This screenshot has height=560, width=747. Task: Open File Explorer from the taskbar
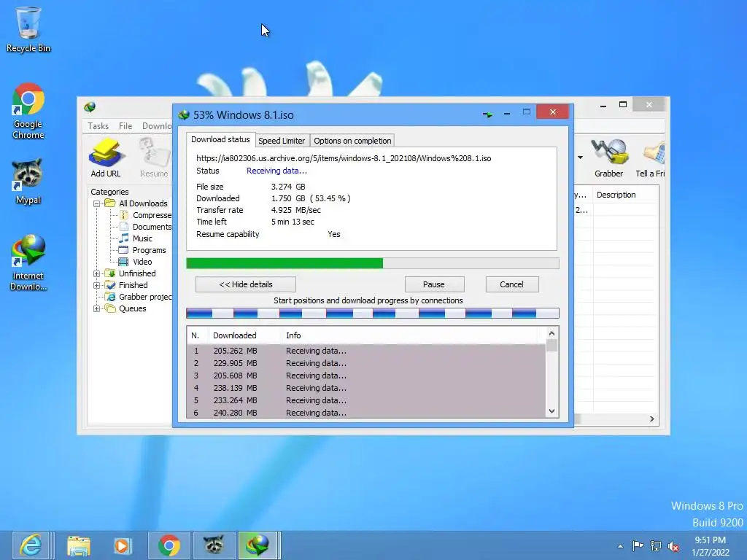tap(79, 545)
